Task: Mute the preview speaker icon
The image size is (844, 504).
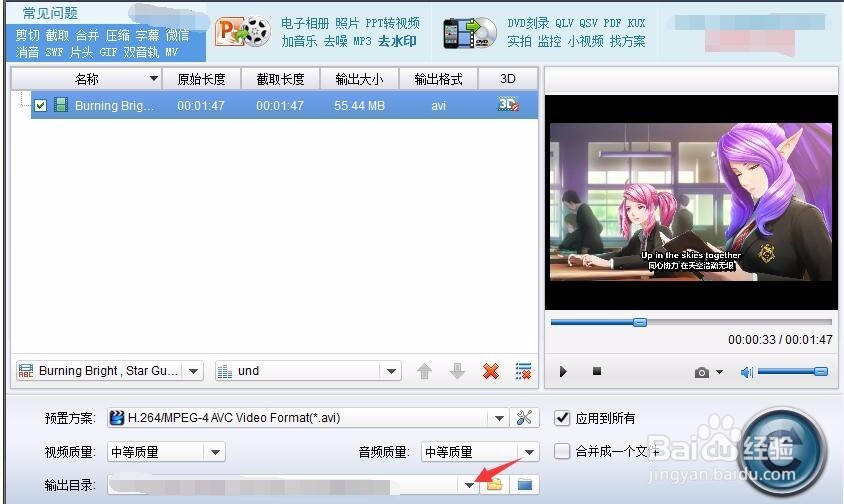Action: coord(747,372)
